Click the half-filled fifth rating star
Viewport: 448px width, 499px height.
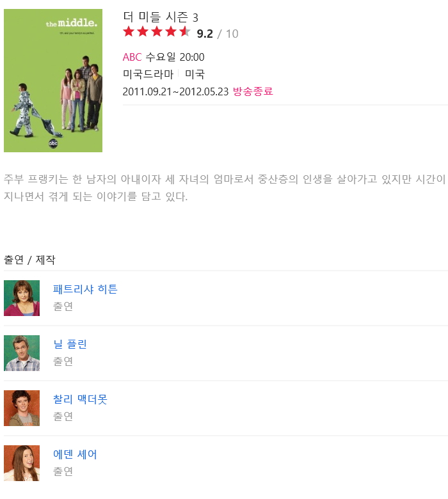click(184, 32)
